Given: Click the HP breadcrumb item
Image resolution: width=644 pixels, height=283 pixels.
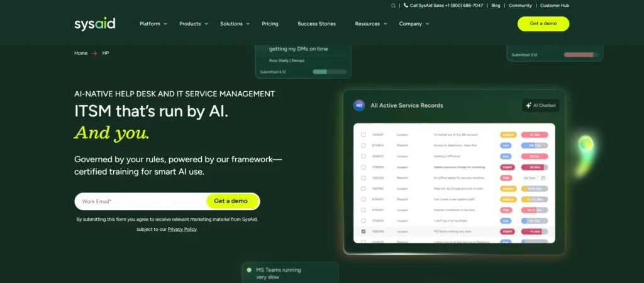Looking at the screenshot, I should click(106, 53).
